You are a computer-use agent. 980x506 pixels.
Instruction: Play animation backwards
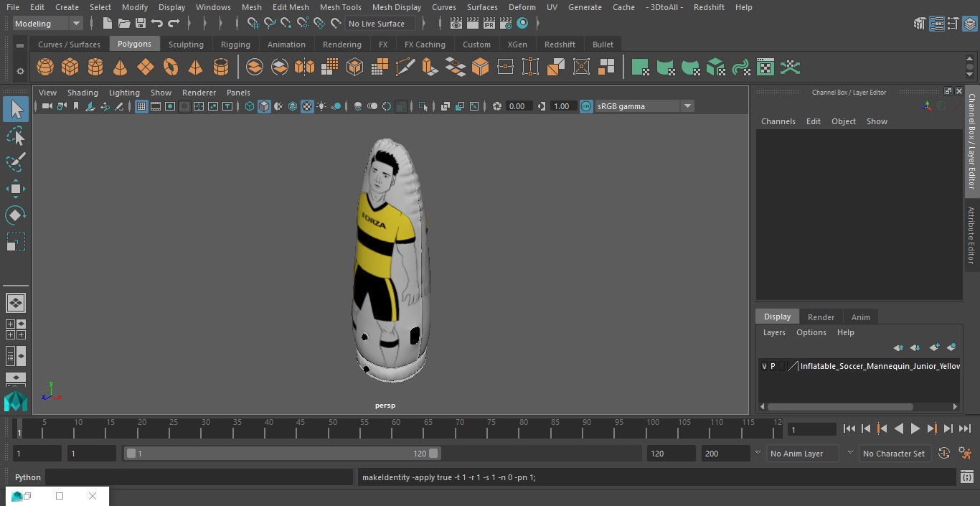(899, 428)
